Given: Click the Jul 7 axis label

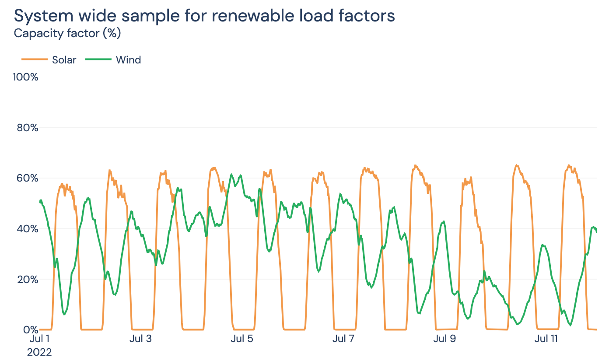Looking at the screenshot, I should 343,338.
